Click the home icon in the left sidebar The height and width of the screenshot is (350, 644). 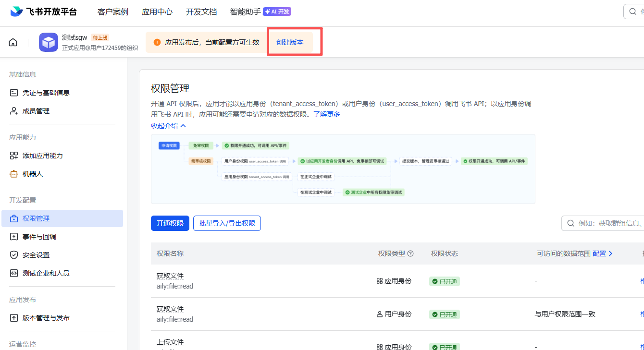coord(12,42)
